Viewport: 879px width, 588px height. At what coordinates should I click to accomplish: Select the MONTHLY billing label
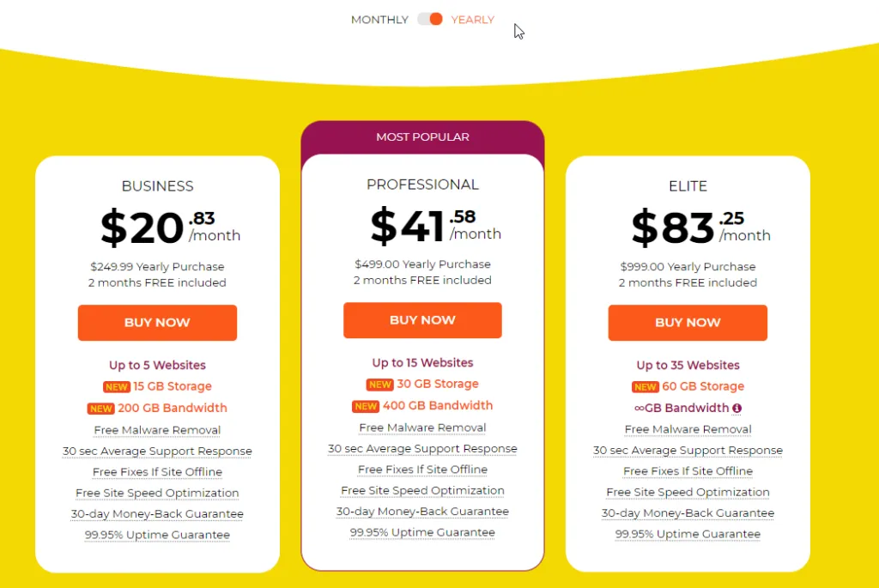point(379,20)
